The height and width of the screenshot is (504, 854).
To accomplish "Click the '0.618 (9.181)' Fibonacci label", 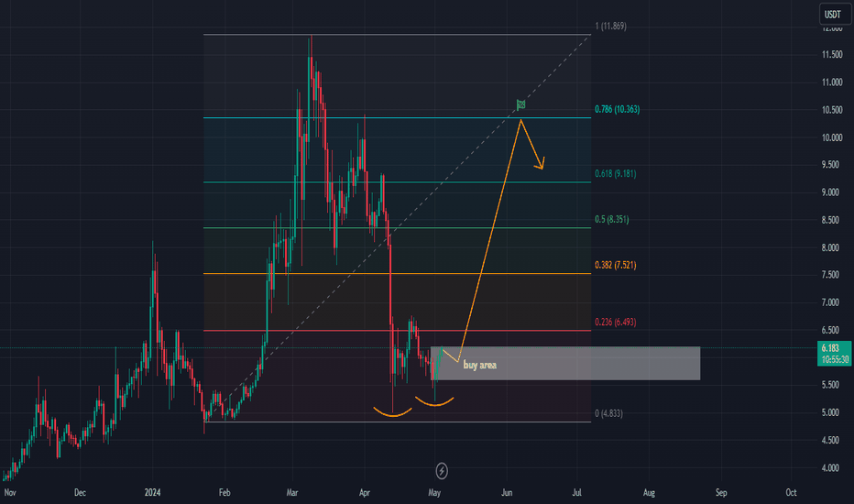I will 616,174.
